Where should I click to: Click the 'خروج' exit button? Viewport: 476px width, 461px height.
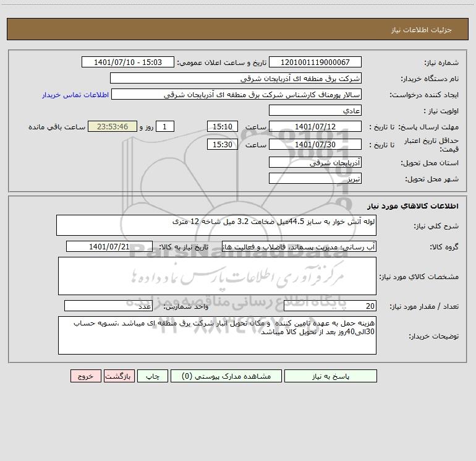[85, 376]
